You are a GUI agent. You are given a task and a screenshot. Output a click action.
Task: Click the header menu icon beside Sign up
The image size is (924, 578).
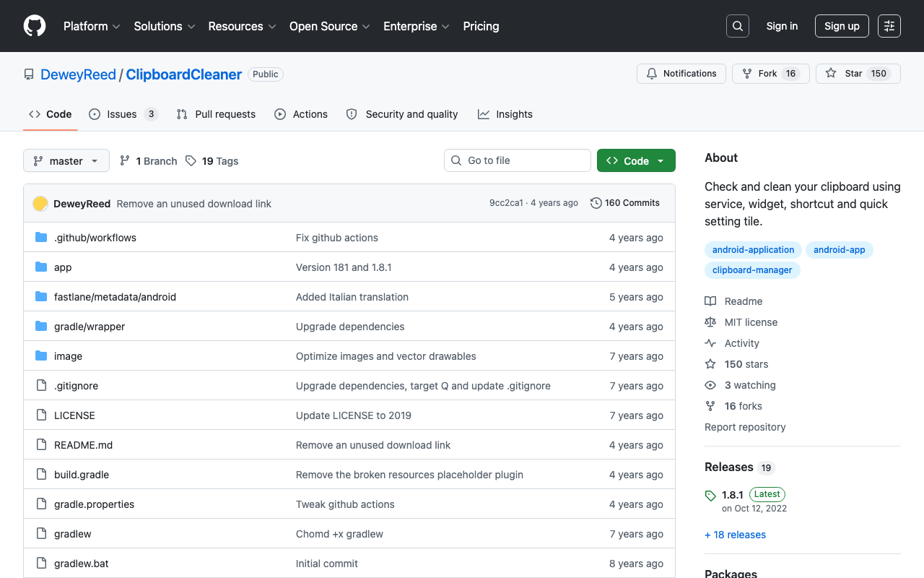(889, 26)
